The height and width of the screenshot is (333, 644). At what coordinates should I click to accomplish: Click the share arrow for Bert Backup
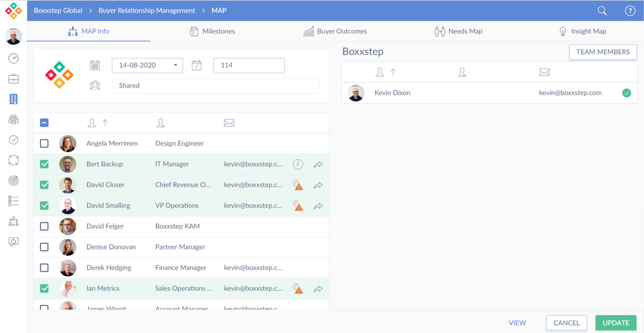pos(318,164)
